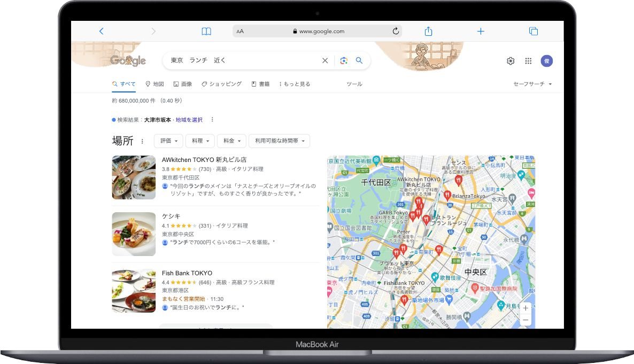Open the 利用可能な時間帯 filter dropdown
Screen dimensions: 634x364
click(280, 141)
